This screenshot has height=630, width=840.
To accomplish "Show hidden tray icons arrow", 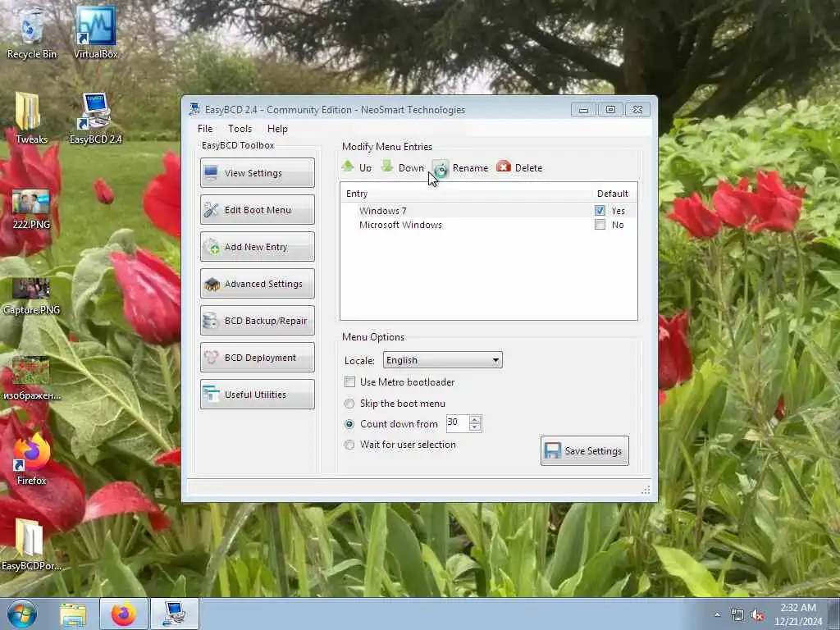I will pyautogui.click(x=717, y=615).
